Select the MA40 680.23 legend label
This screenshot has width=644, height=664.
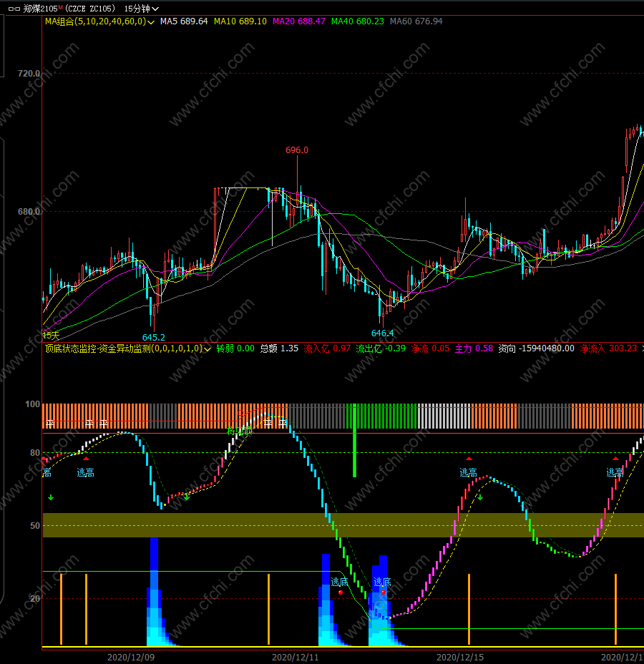(x=357, y=21)
